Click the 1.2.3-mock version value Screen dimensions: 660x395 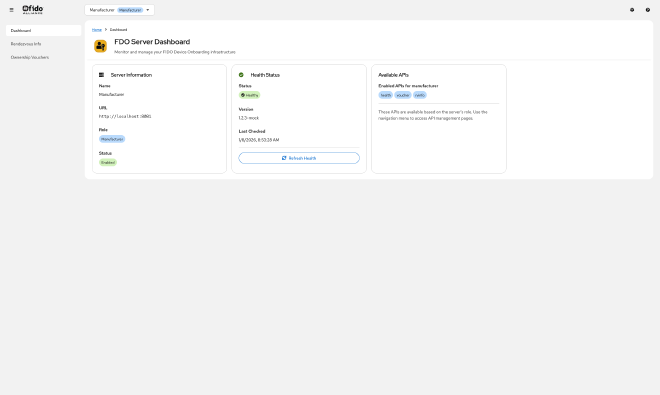[249, 118]
